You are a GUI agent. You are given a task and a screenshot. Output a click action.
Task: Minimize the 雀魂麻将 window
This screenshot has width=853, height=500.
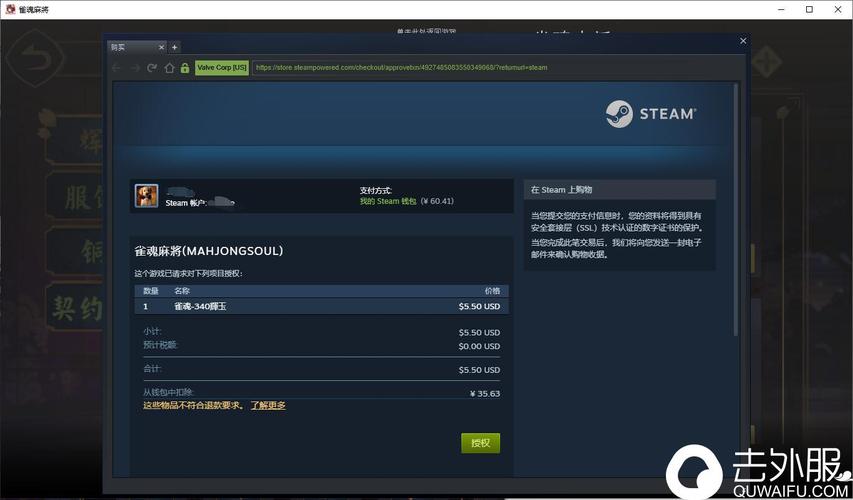(782, 9)
